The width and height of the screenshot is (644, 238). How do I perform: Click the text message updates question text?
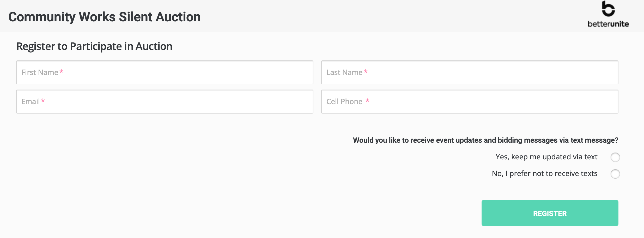485,140
